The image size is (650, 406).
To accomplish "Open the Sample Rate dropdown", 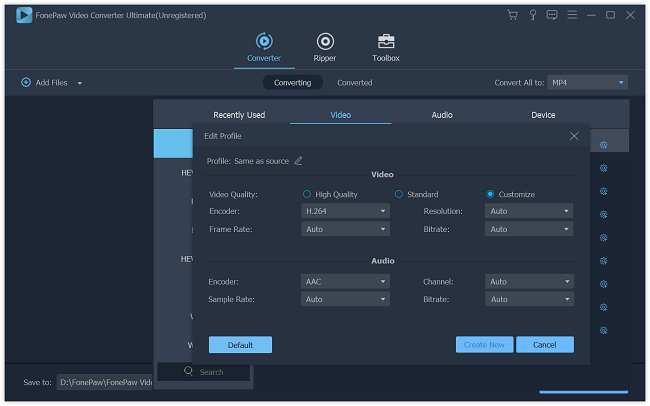I will click(345, 299).
